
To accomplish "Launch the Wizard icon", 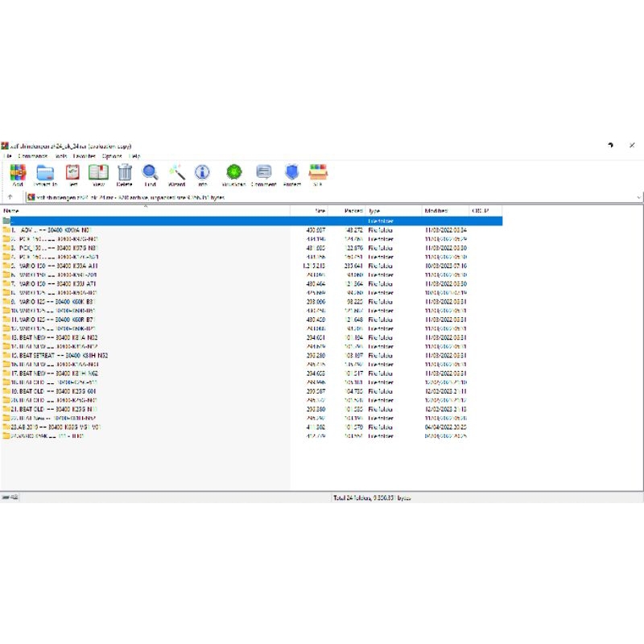I will point(176,173).
